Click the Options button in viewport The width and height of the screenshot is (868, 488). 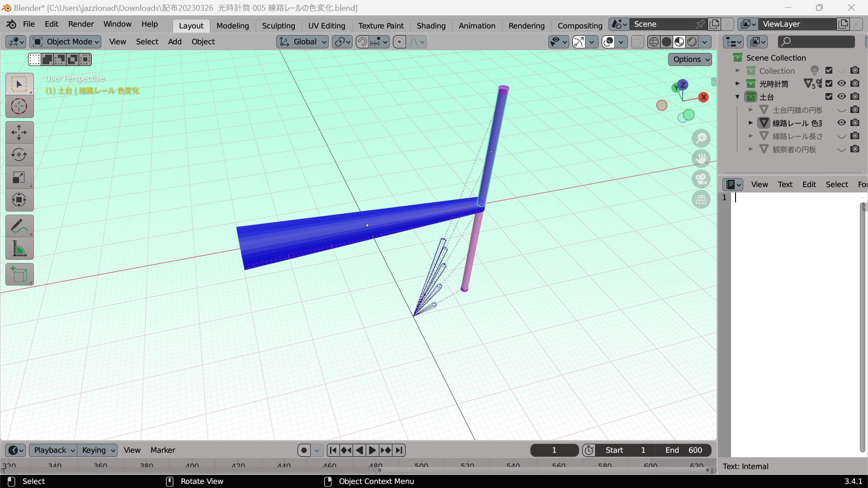point(690,59)
